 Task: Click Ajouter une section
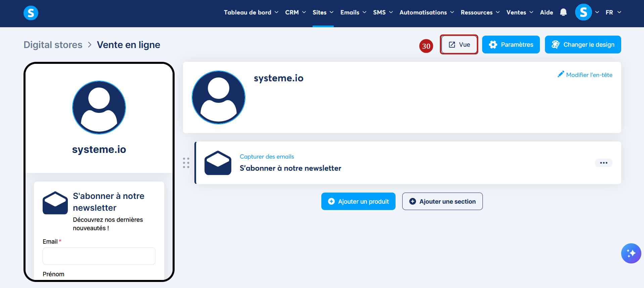443,201
